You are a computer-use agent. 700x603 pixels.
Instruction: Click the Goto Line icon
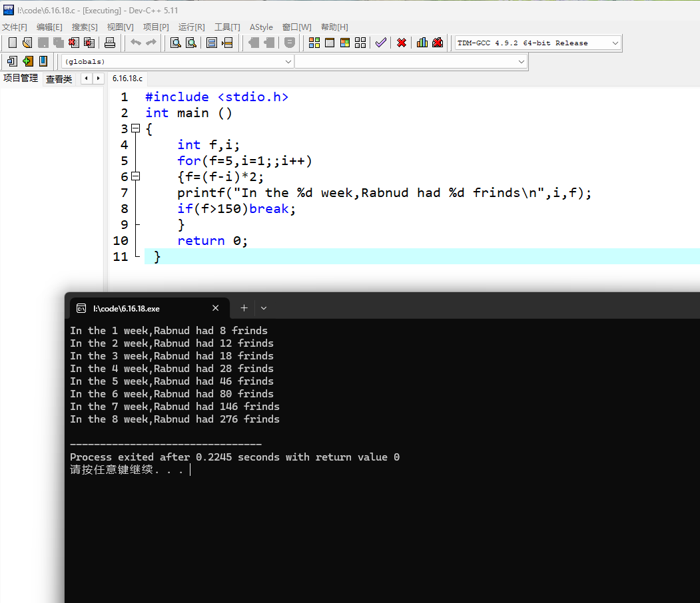point(227,43)
